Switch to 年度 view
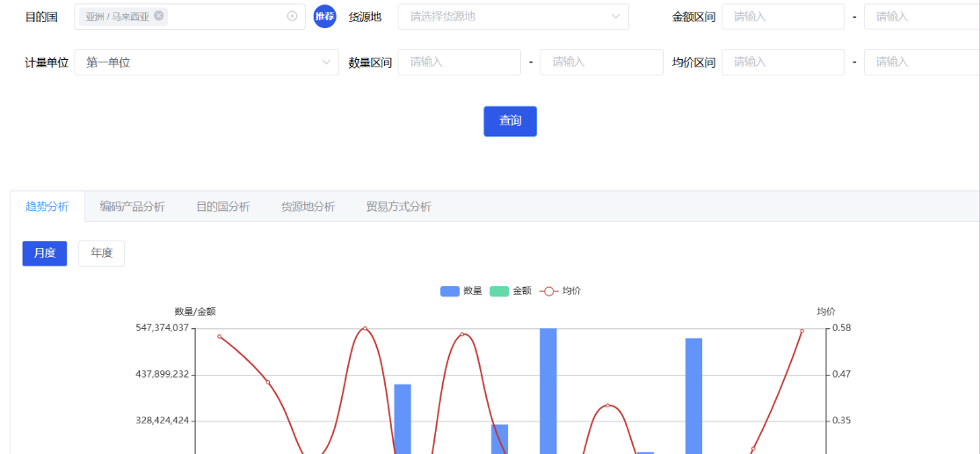The image size is (980, 454). pyautogui.click(x=101, y=253)
